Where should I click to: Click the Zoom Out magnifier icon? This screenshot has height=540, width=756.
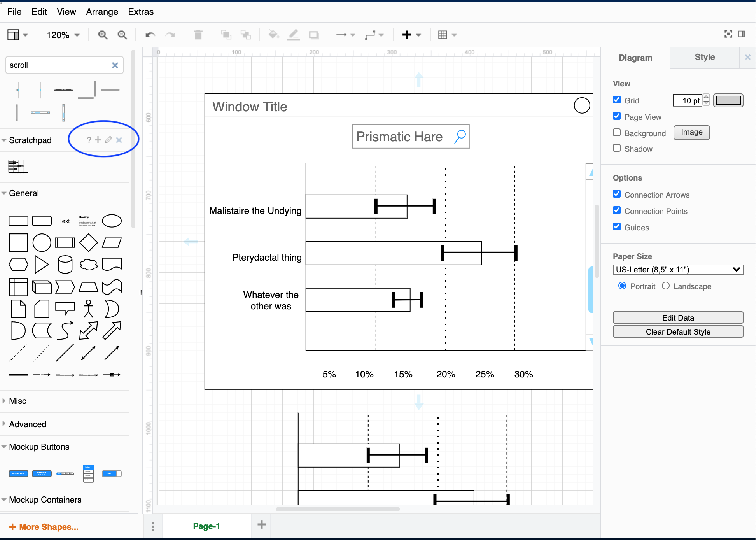tap(122, 35)
